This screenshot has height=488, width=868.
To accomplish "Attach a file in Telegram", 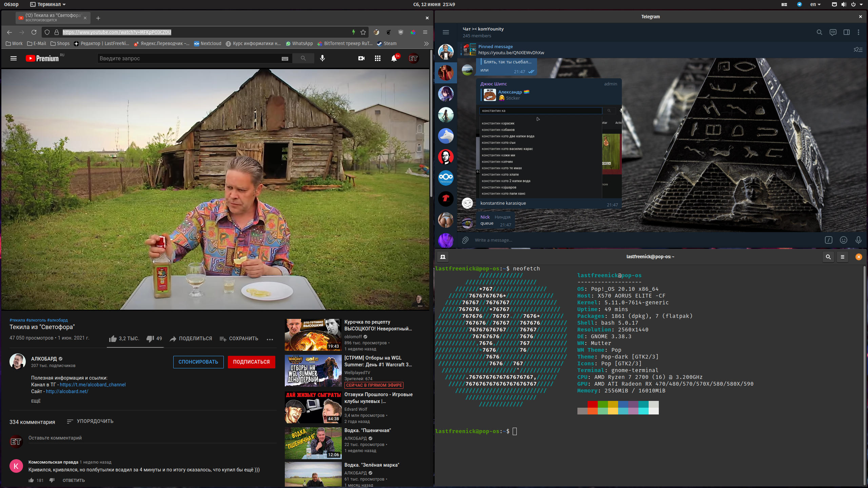I will click(x=465, y=240).
